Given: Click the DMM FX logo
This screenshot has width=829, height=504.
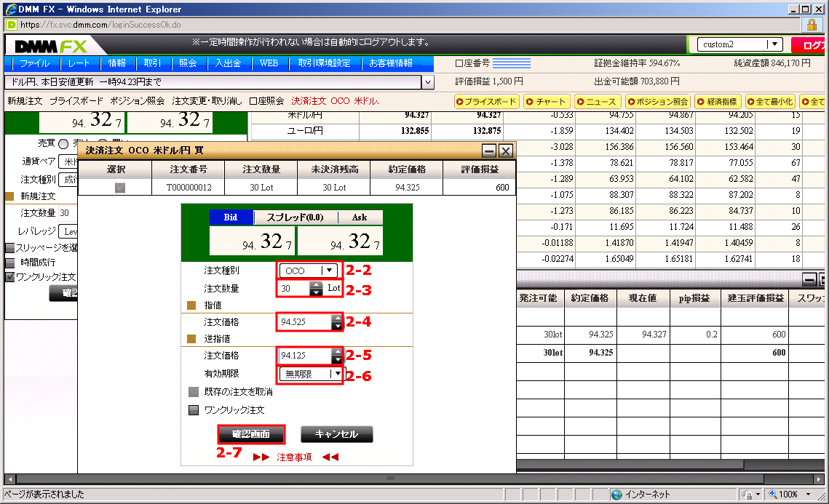Looking at the screenshot, I should point(51,47).
